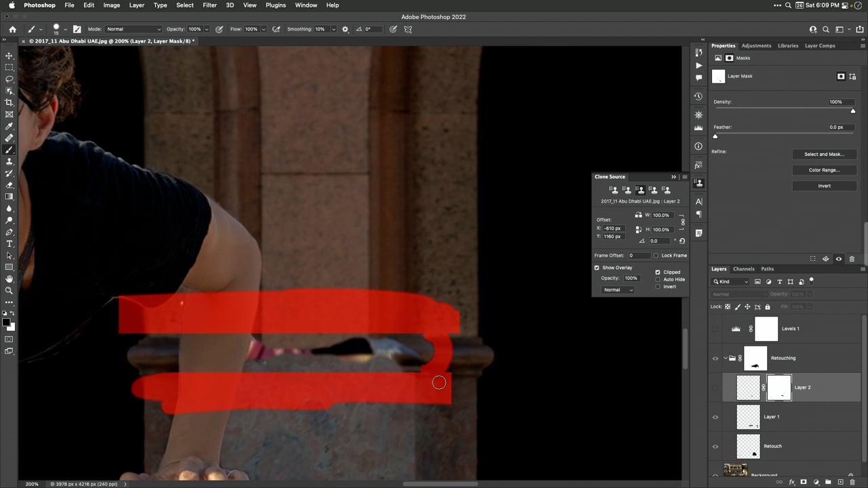Collapse the Retouching group
This screenshot has width=868, height=488.
click(725, 358)
